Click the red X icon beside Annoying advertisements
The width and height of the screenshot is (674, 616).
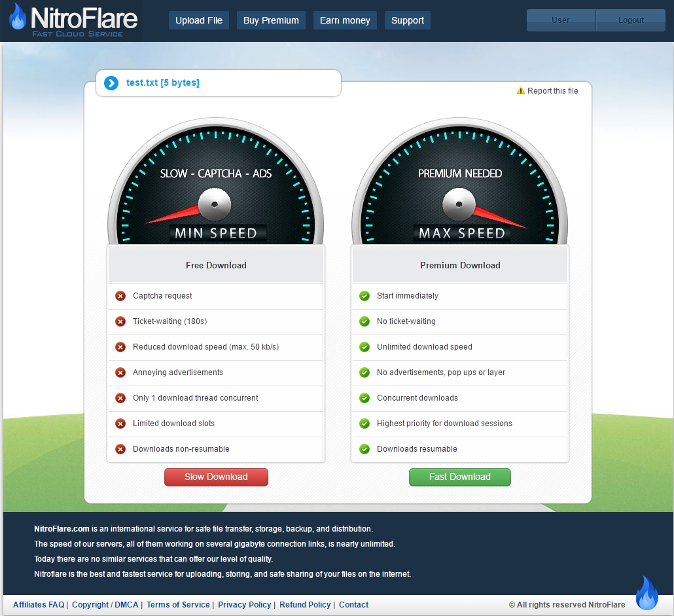click(120, 372)
